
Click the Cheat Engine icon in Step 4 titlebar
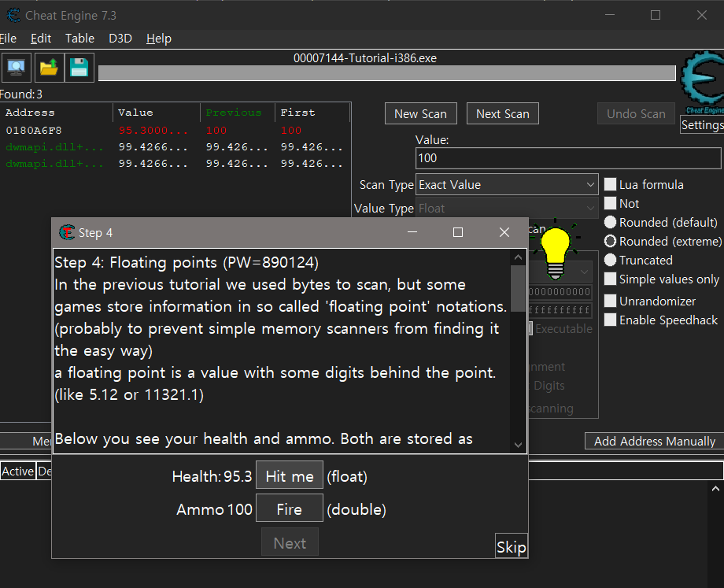point(66,232)
